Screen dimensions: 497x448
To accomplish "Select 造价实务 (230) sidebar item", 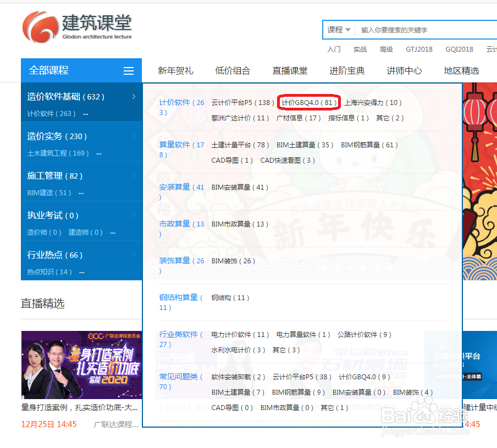I will (57, 136).
